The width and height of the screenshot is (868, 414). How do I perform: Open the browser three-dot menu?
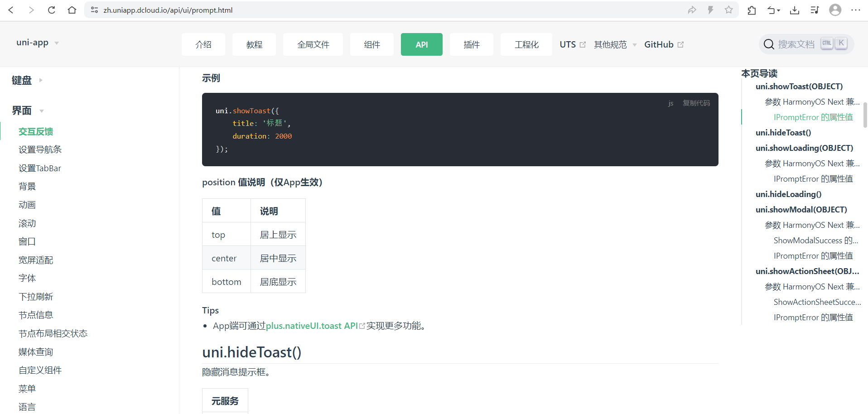tap(856, 10)
